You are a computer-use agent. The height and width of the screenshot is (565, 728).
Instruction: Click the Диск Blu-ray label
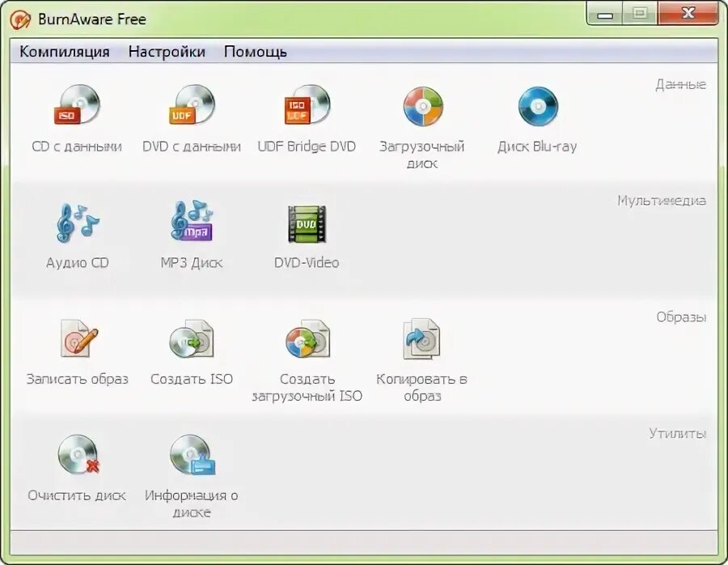point(537,147)
